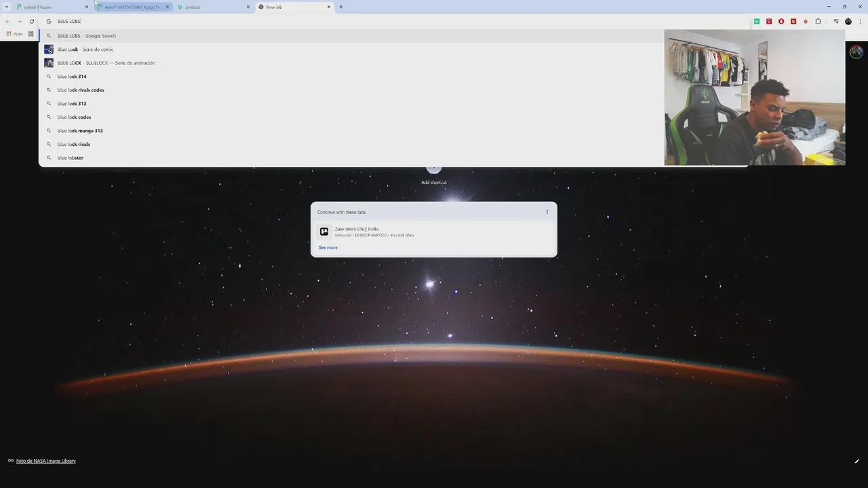
Task: Open the Apps bookmark shortcut
Action: point(14,33)
